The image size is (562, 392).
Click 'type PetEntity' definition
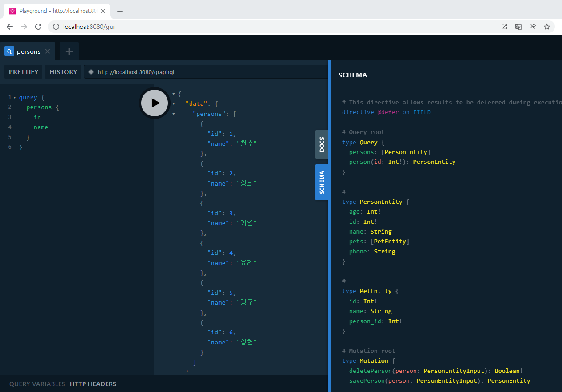pyautogui.click(x=367, y=291)
